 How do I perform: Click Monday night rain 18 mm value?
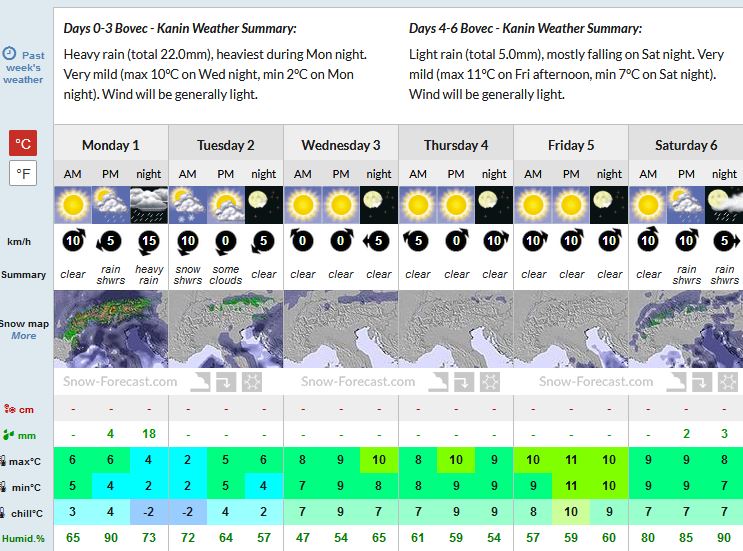148,433
